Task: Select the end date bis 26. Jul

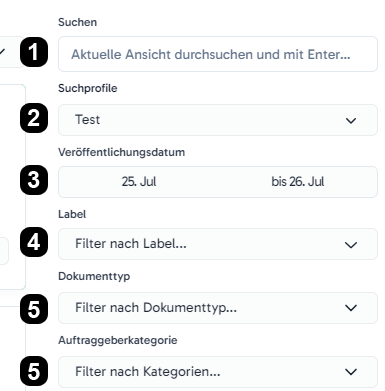Action: point(298,182)
